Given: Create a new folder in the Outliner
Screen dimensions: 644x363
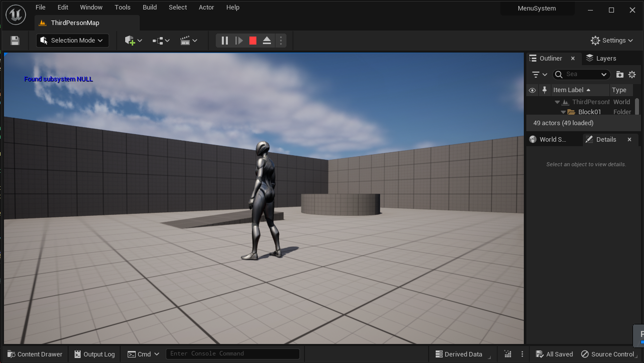Looking at the screenshot, I should point(619,75).
